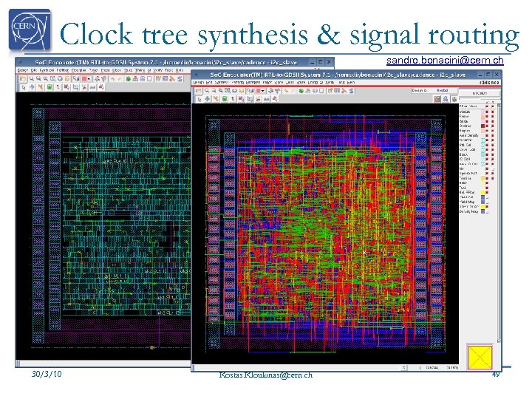Image resolution: width=532 pixels, height=399 pixels.
Task: Click zoom in magnifier in back window toolbar
Action: [32, 78]
